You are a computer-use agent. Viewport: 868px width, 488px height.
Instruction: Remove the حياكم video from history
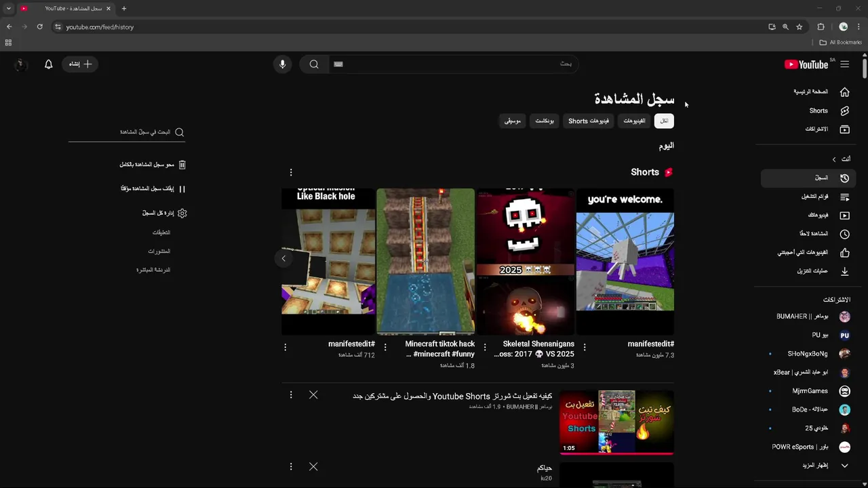click(x=313, y=466)
